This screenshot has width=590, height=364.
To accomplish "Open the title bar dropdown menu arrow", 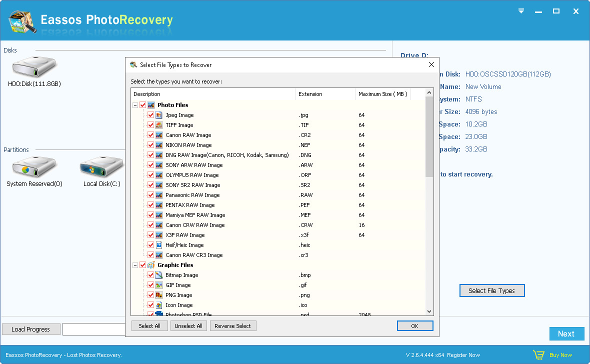I will tap(521, 11).
